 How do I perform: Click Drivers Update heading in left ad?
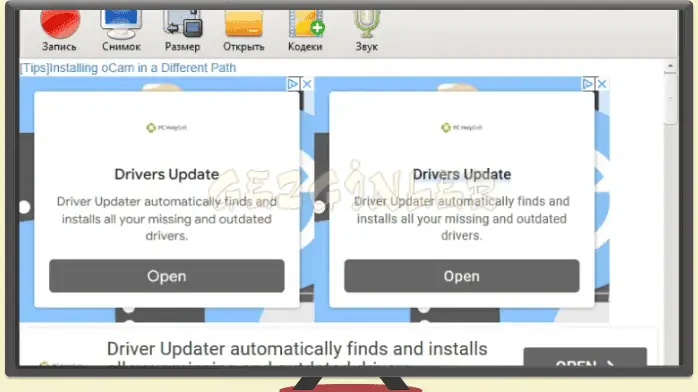click(167, 174)
